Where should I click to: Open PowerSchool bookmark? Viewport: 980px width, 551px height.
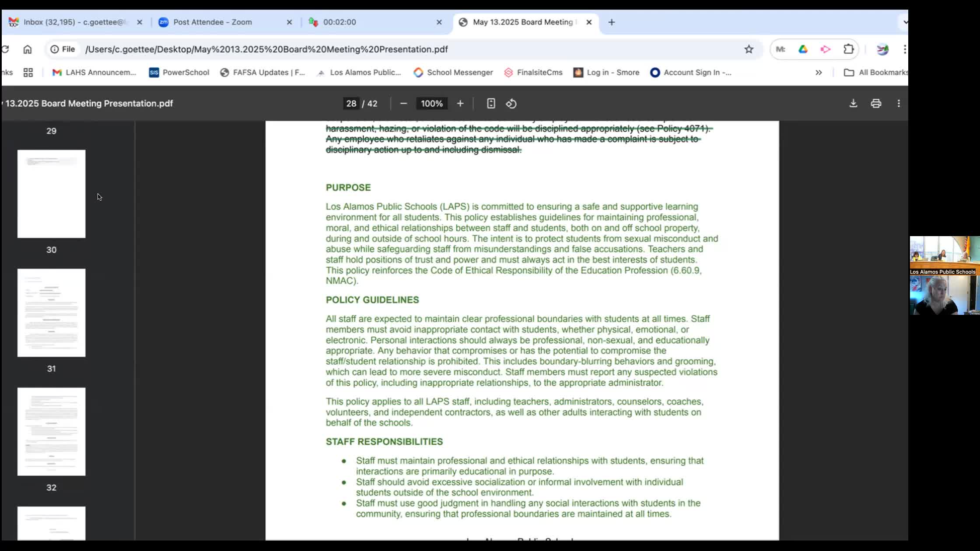[x=179, y=73]
